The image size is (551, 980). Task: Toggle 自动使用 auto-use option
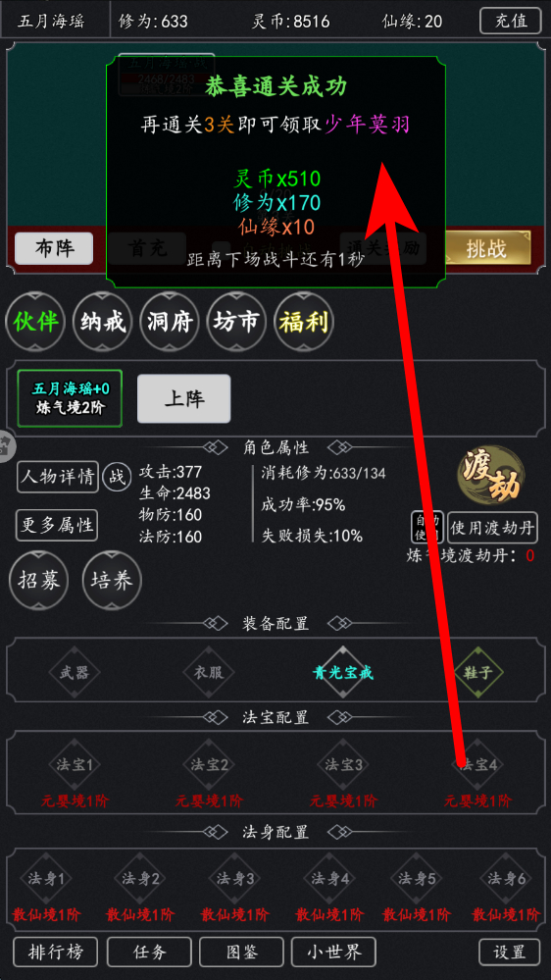pyautogui.click(x=427, y=528)
